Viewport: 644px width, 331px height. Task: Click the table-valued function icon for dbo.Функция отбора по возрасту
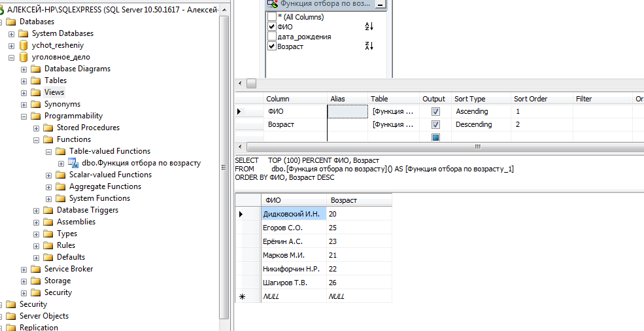coord(73,163)
